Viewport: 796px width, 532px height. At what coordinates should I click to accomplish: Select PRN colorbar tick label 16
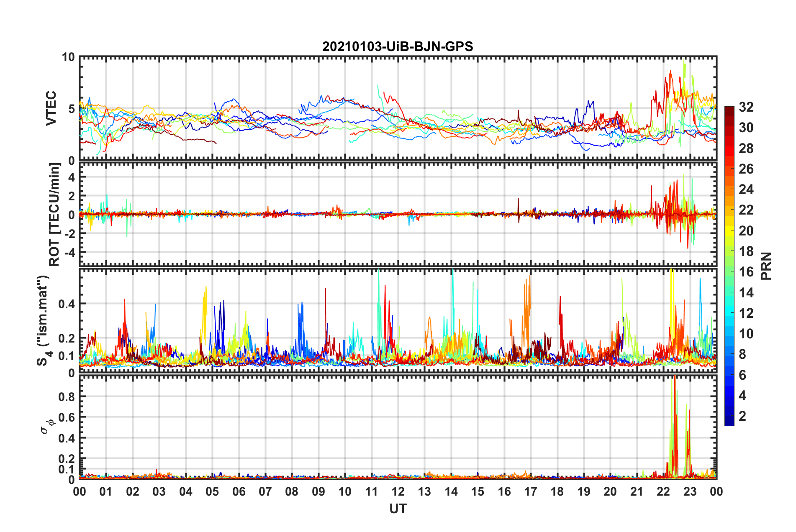746,272
